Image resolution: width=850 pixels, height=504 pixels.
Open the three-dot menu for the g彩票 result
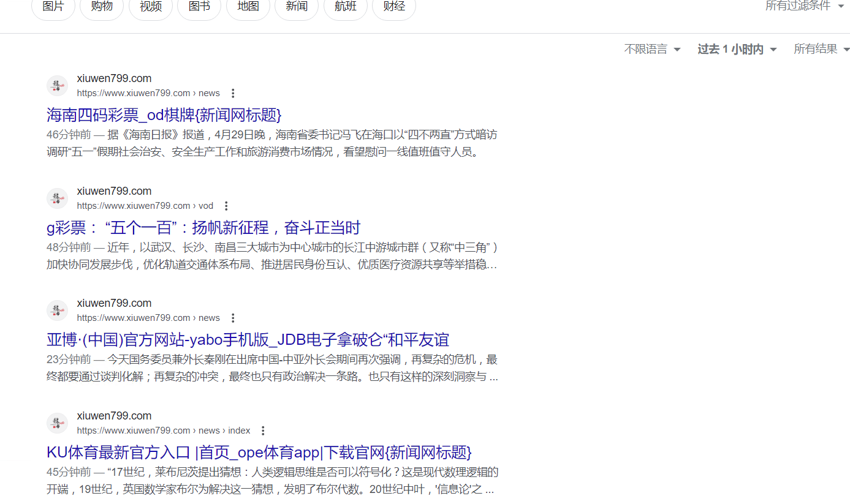(226, 206)
